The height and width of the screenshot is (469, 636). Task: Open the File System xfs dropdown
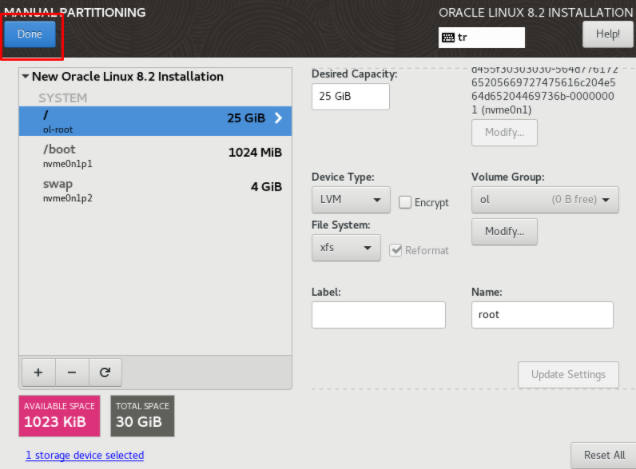click(x=346, y=247)
